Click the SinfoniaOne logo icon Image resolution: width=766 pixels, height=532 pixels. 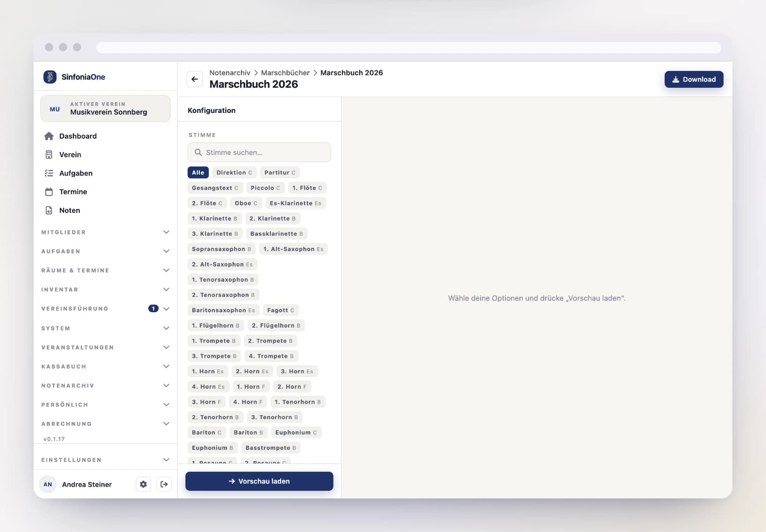click(x=50, y=77)
